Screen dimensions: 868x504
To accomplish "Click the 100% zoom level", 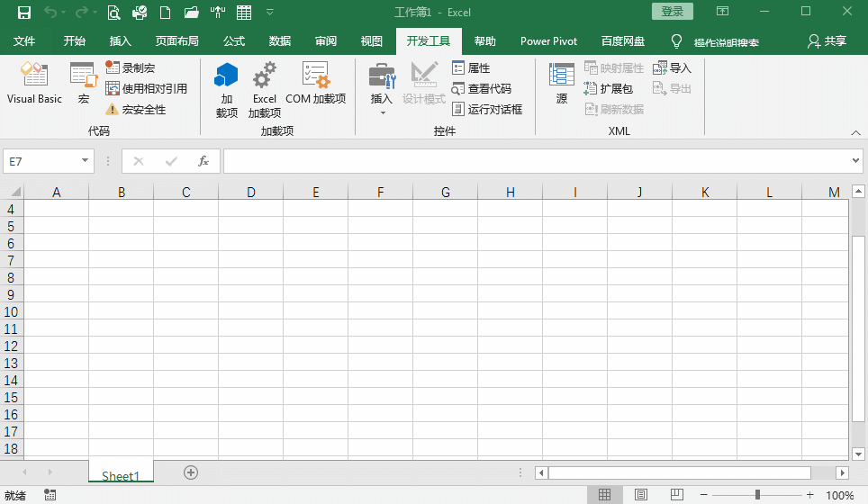I will (x=840, y=495).
